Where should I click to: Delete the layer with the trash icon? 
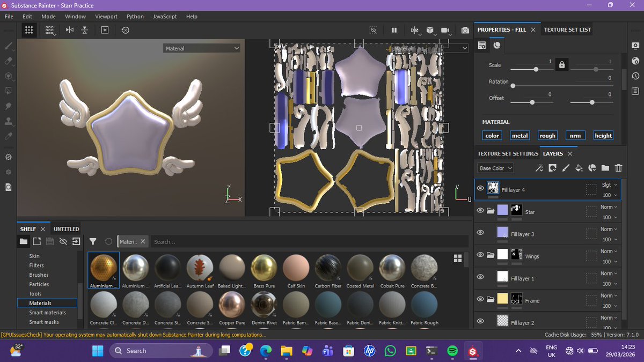(x=618, y=168)
